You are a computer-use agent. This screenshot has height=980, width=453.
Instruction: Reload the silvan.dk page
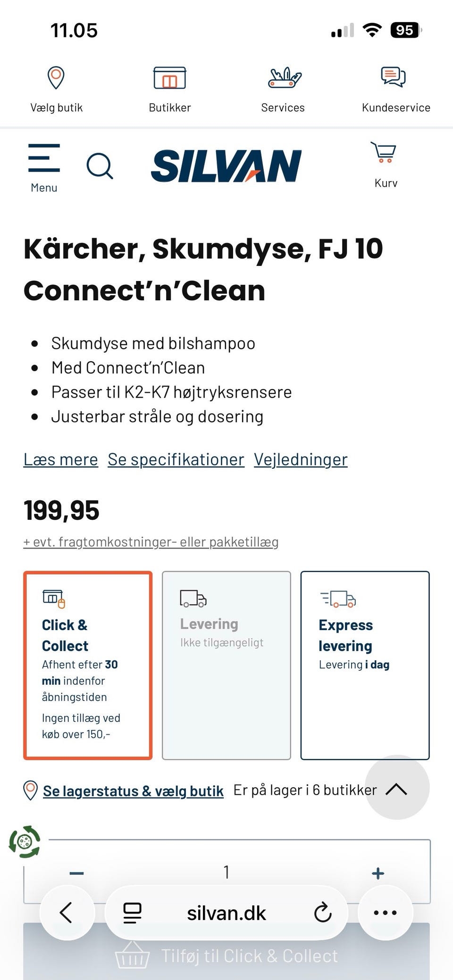323,913
